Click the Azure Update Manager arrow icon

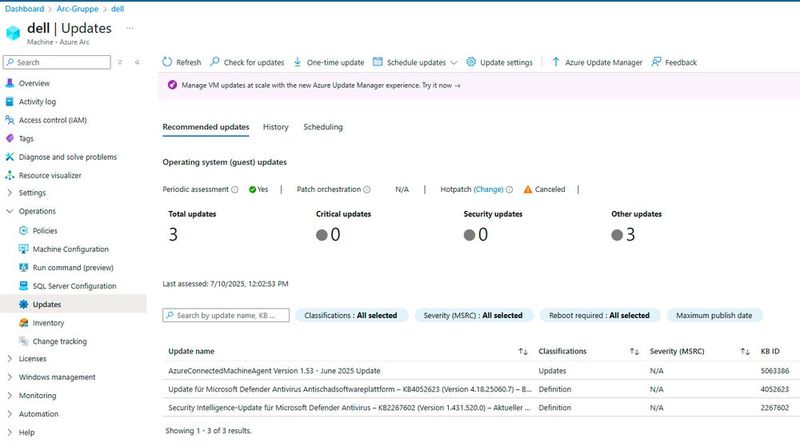click(x=556, y=62)
